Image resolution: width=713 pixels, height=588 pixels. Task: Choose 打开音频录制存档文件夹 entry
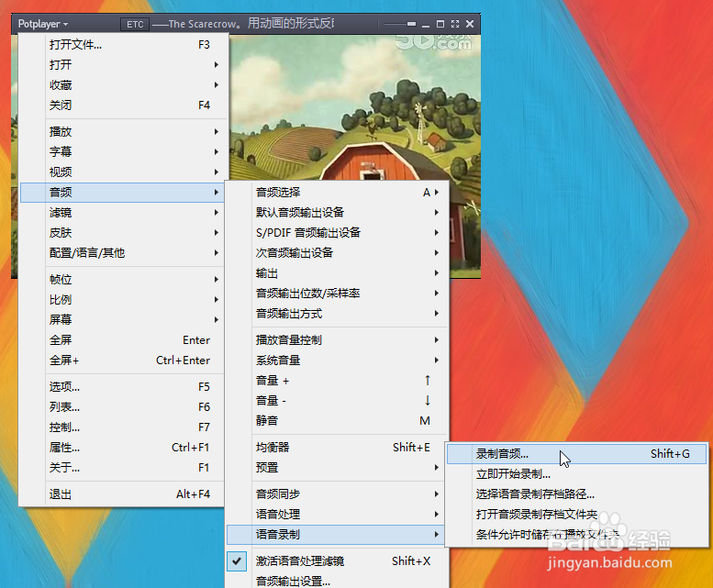[576, 515]
